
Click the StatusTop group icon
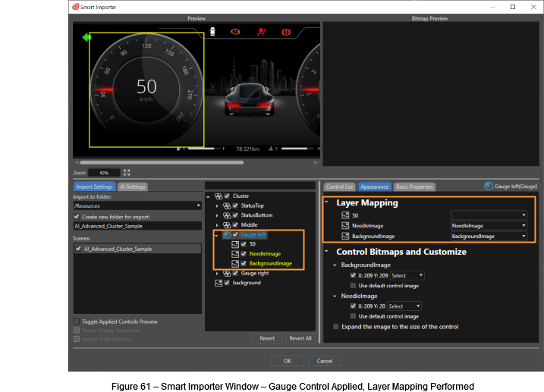[x=227, y=206]
